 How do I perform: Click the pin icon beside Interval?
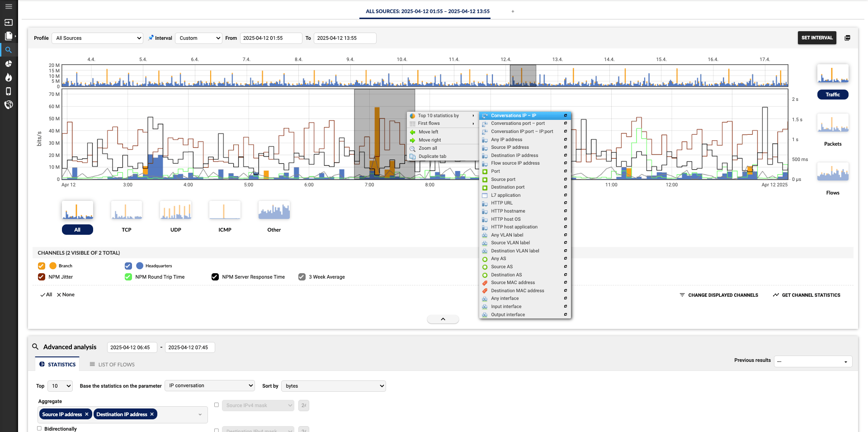[x=151, y=38]
